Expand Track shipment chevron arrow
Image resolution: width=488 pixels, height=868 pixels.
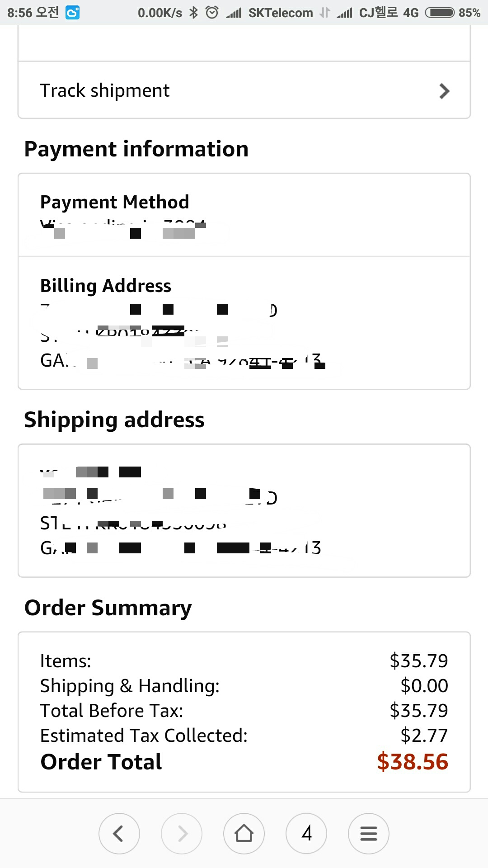pyautogui.click(x=445, y=91)
